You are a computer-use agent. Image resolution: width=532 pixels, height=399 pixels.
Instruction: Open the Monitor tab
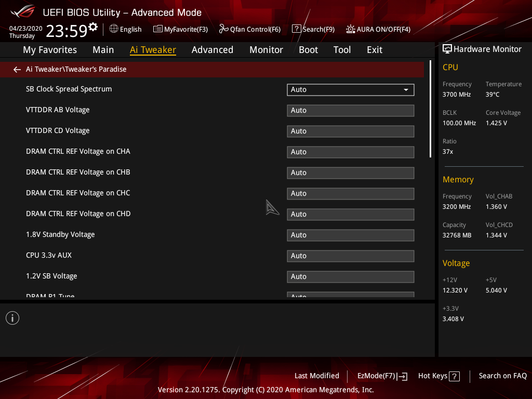click(x=266, y=50)
